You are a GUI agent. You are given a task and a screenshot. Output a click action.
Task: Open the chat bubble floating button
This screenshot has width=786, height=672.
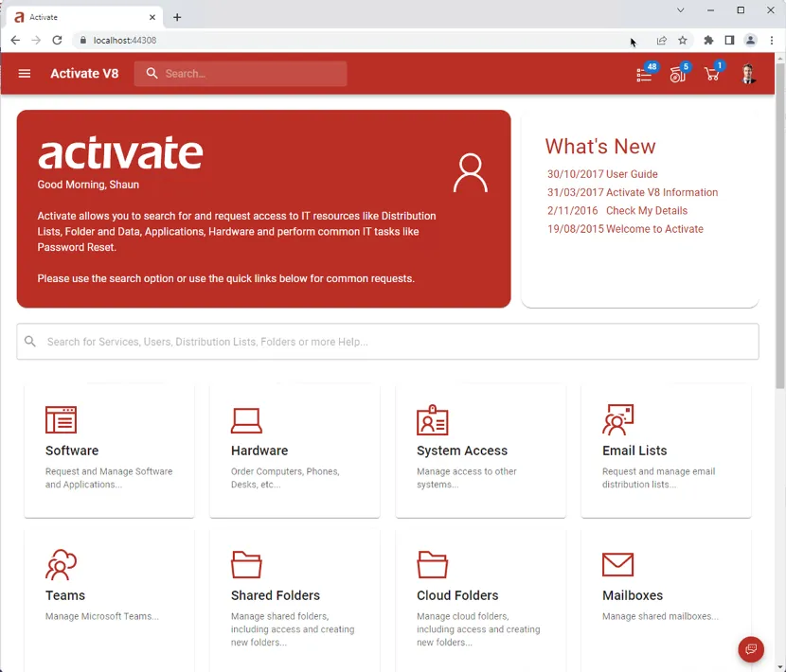750,649
